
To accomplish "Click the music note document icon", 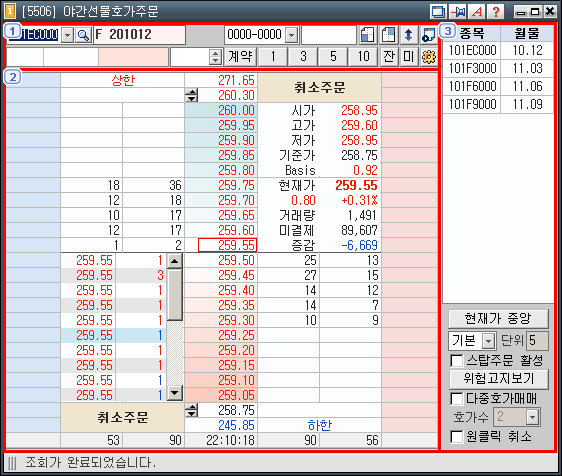I will pos(429,35).
